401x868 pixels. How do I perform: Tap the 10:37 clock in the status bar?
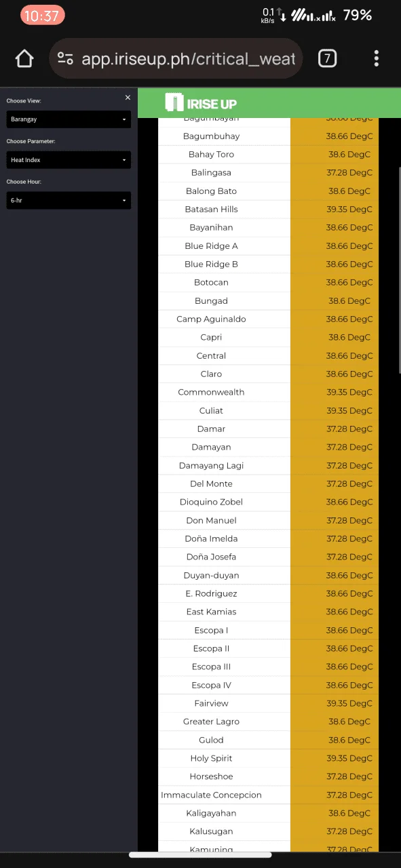coord(42,15)
